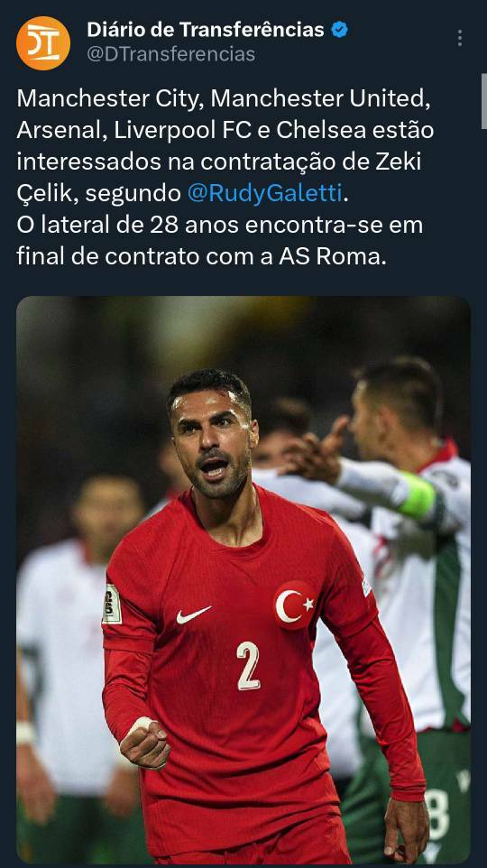This screenshot has height=868, width=487.
Task: Click the Turkish flag crest on the jersey
Action: click(294, 605)
